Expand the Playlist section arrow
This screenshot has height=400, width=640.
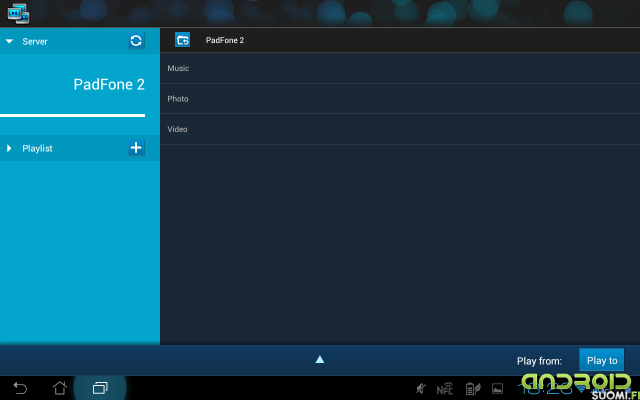pyautogui.click(x=9, y=148)
